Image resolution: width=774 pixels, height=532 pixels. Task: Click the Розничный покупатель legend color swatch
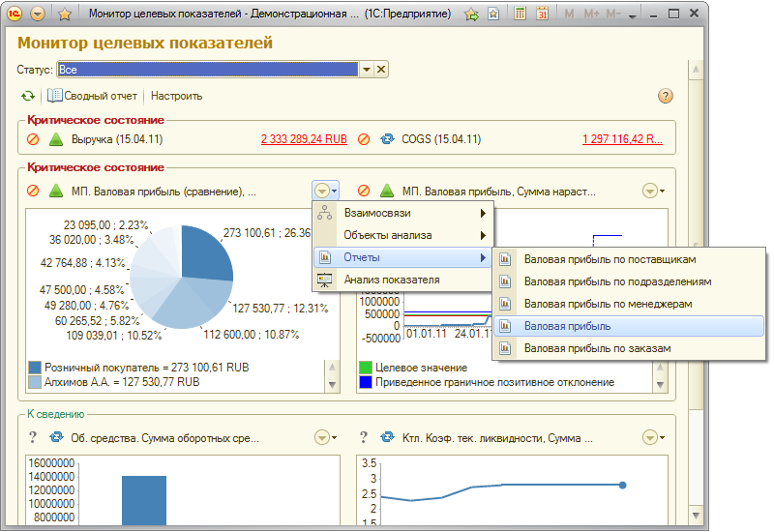35,368
